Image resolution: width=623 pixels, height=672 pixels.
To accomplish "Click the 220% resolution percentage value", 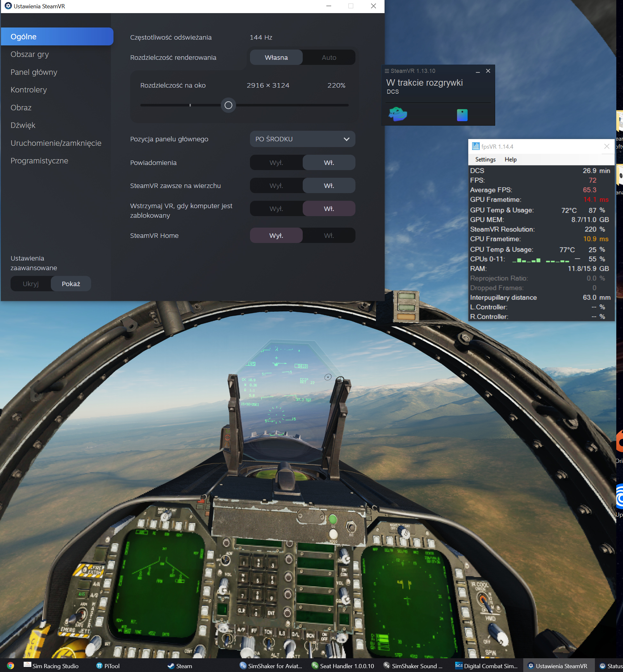I will pos(336,85).
